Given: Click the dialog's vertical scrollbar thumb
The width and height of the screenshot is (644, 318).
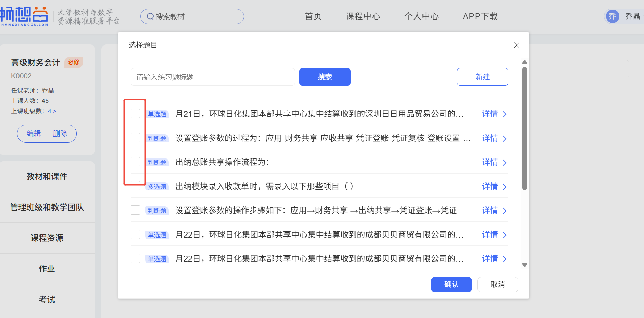Looking at the screenshot, I should point(524,128).
